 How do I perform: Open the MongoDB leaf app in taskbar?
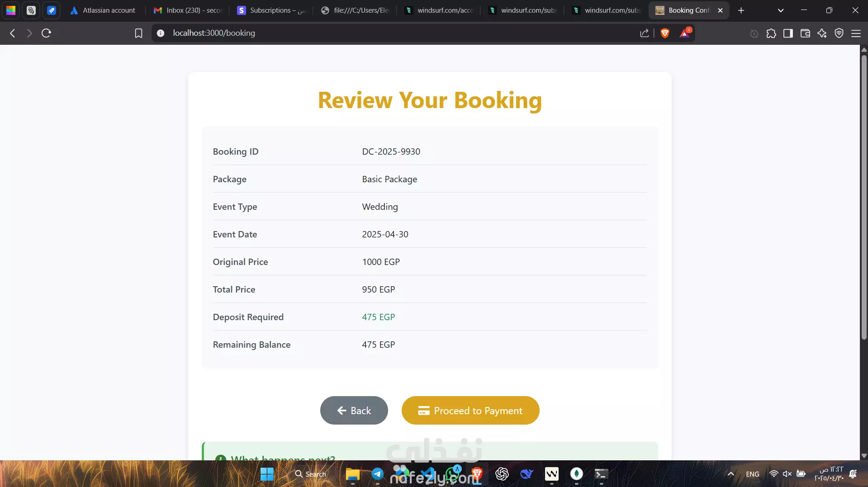[x=576, y=474]
